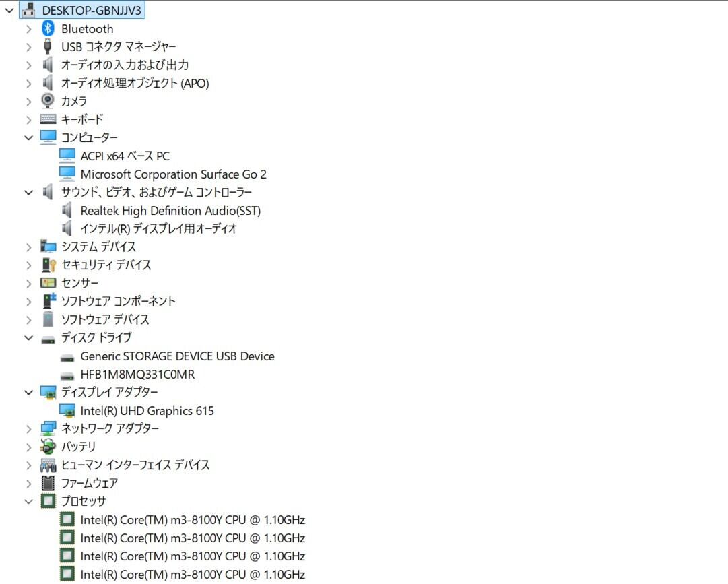
Task: Expand the キーボード category
Action: coord(29,119)
